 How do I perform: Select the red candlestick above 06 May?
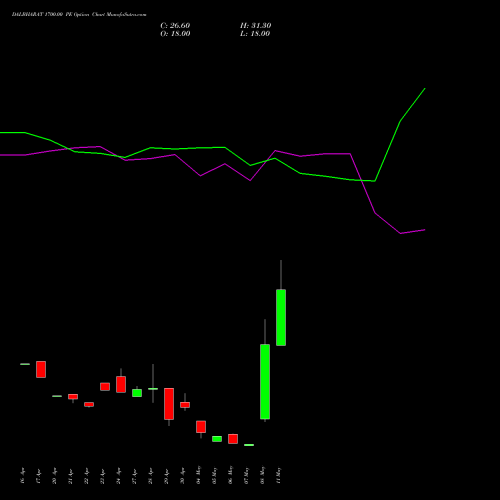coord(233,439)
